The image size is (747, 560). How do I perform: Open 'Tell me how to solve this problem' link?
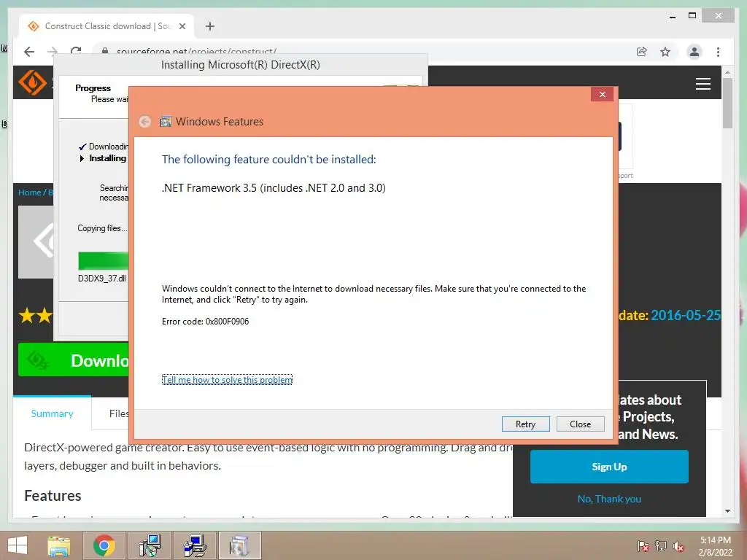coord(228,379)
